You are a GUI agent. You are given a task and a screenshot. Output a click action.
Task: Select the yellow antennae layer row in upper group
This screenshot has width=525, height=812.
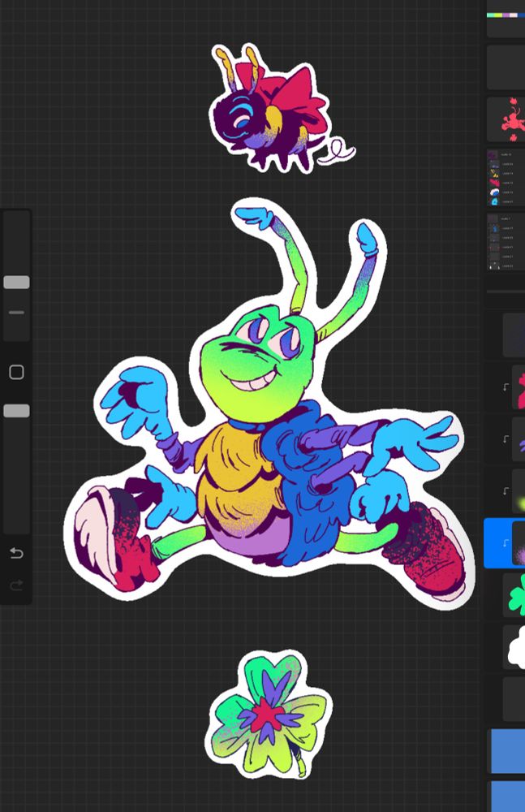pyautogui.click(x=506, y=174)
